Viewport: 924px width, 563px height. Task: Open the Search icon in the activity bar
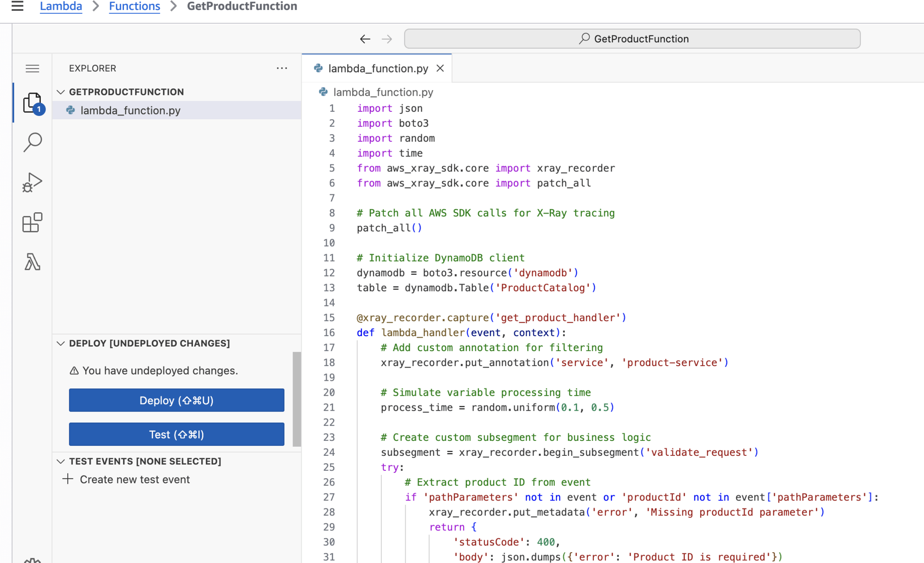tap(32, 142)
